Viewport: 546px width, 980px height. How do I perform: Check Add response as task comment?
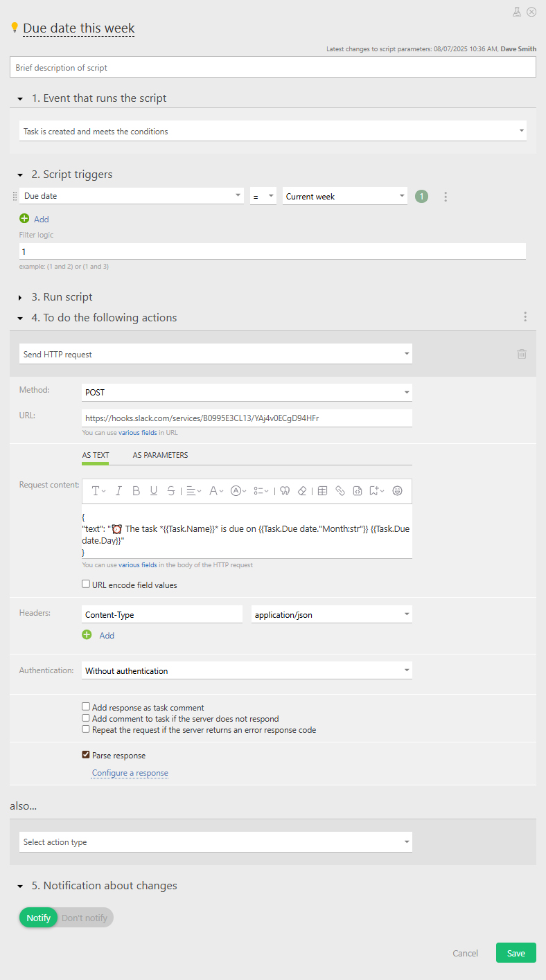tap(86, 707)
